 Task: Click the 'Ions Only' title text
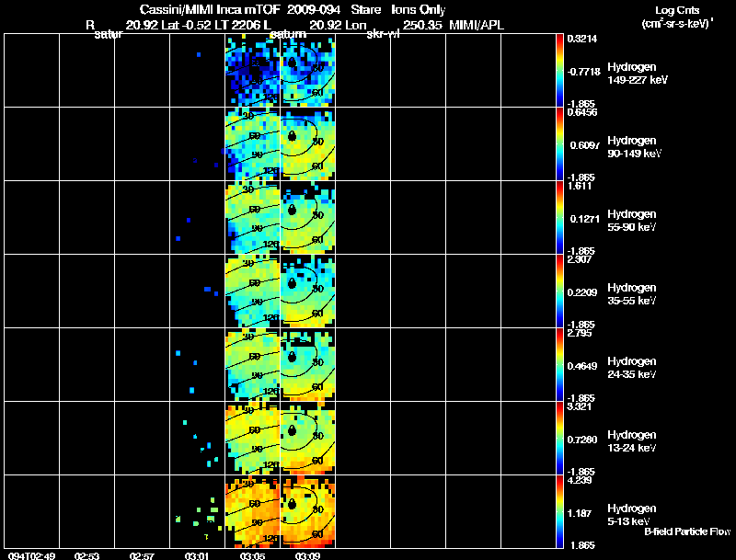click(419, 10)
